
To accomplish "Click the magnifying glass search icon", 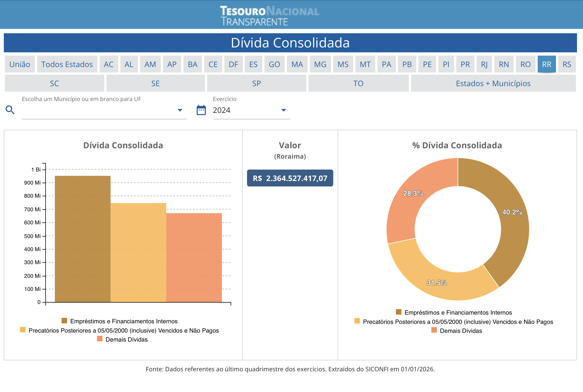I will pyautogui.click(x=10, y=110).
